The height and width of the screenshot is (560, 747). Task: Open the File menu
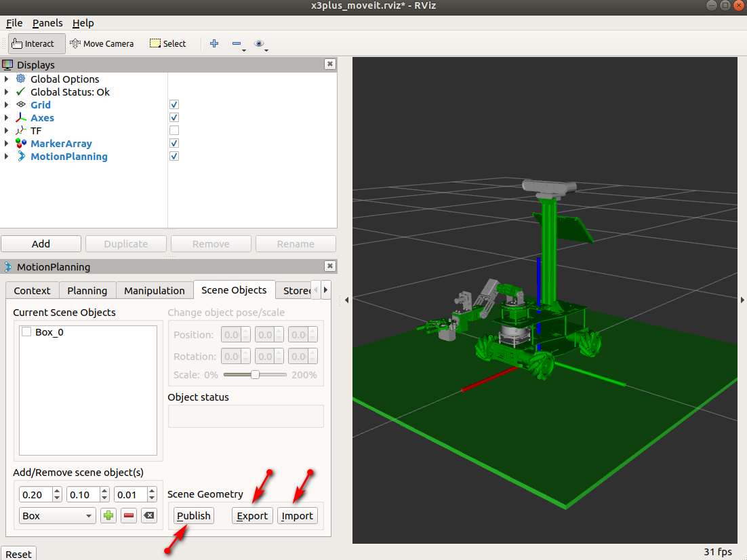[14, 23]
